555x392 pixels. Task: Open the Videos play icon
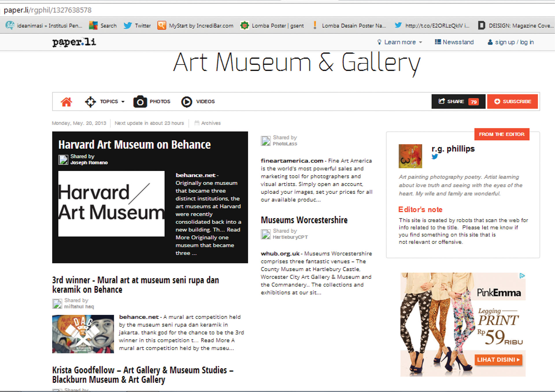point(186,102)
